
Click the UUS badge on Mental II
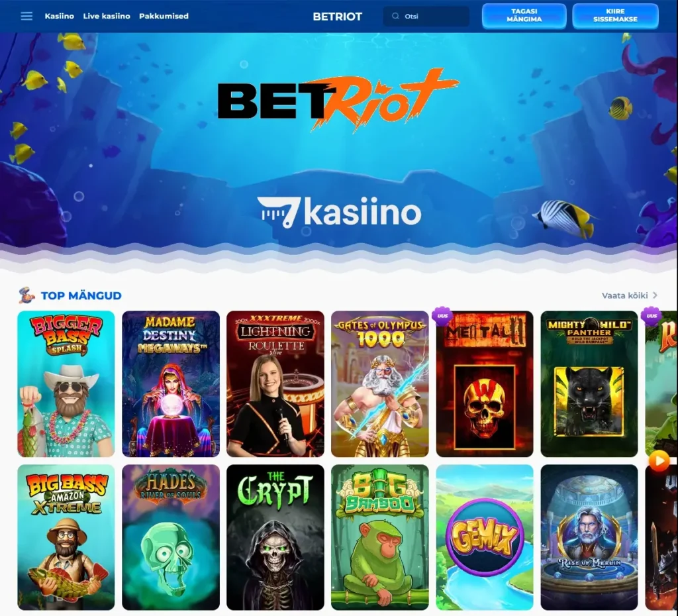coord(442,316)
